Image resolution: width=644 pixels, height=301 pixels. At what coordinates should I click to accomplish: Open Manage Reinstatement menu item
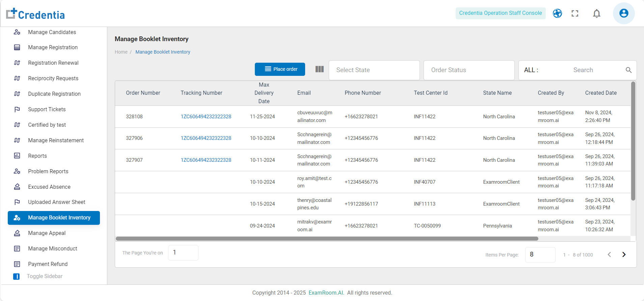pos(56,141)
